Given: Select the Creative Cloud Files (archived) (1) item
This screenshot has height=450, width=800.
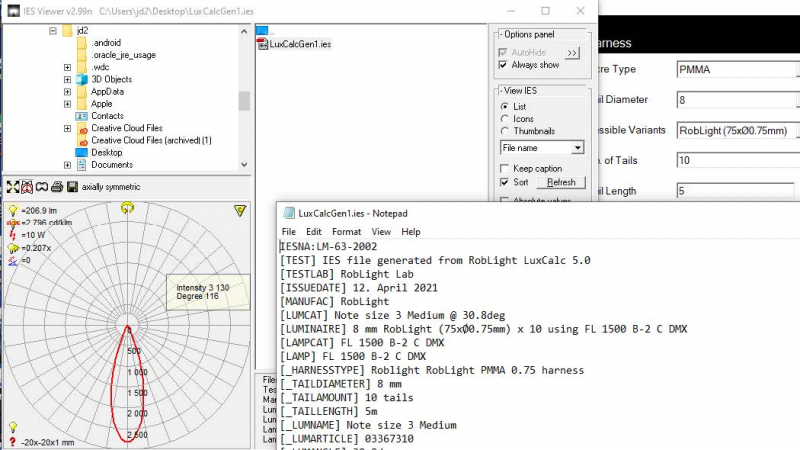Looking at the screenshot, I should pyautogui.click(x=151, y=140).
